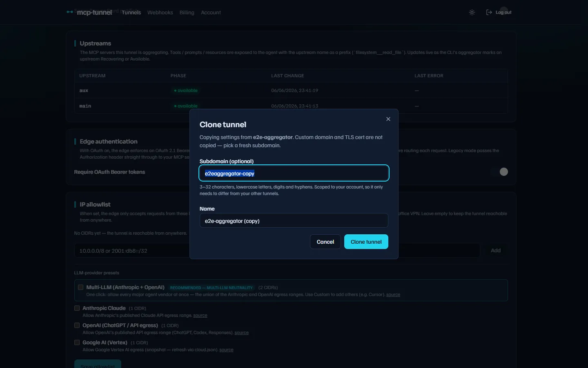This screenshot has height=368, width=588.
Task: Toggle Require OAuth Bearer tokens switch
Action: click(499, 172)
